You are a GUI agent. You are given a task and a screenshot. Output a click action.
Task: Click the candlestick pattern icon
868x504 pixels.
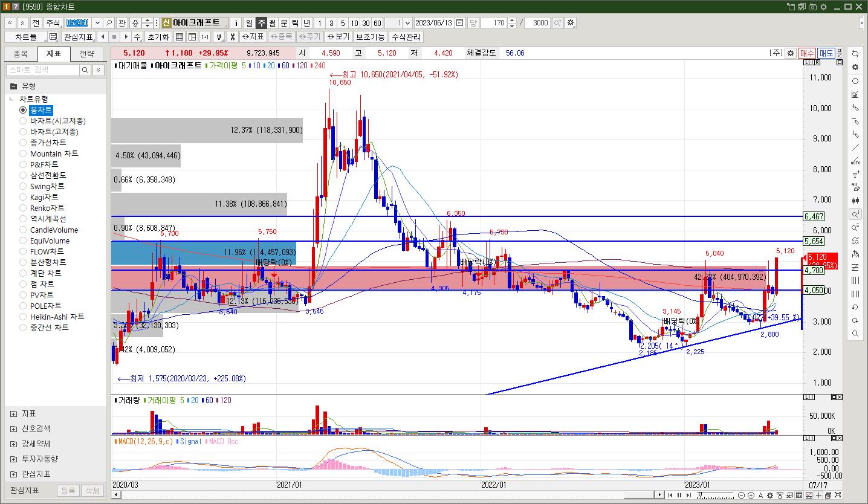click(x=855, y=200)
